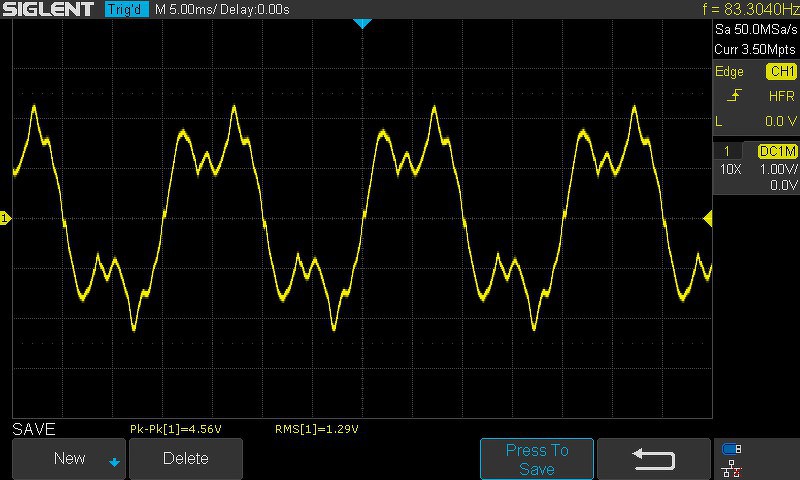Click the Edge trigger type label
The image size is (800, 480).
tap(729, 71)
